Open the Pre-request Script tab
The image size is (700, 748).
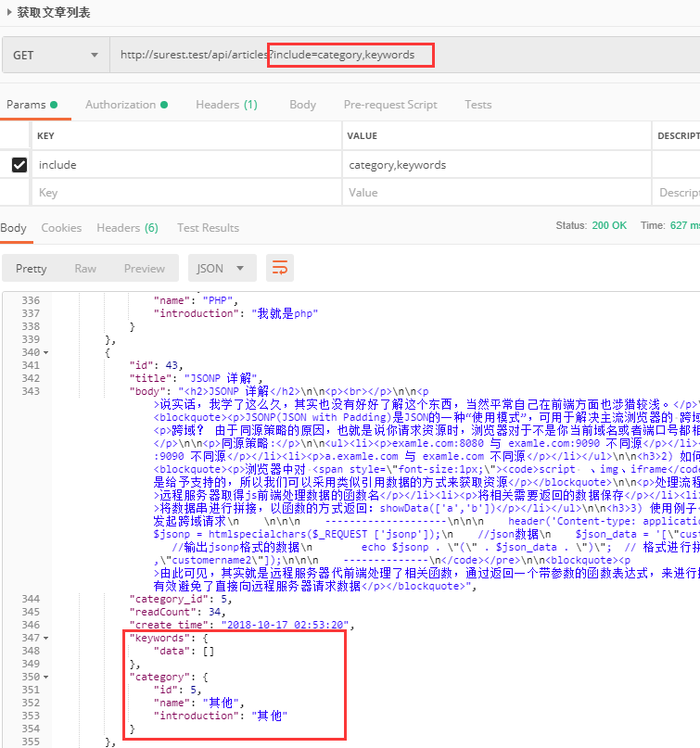pos(390,105)
